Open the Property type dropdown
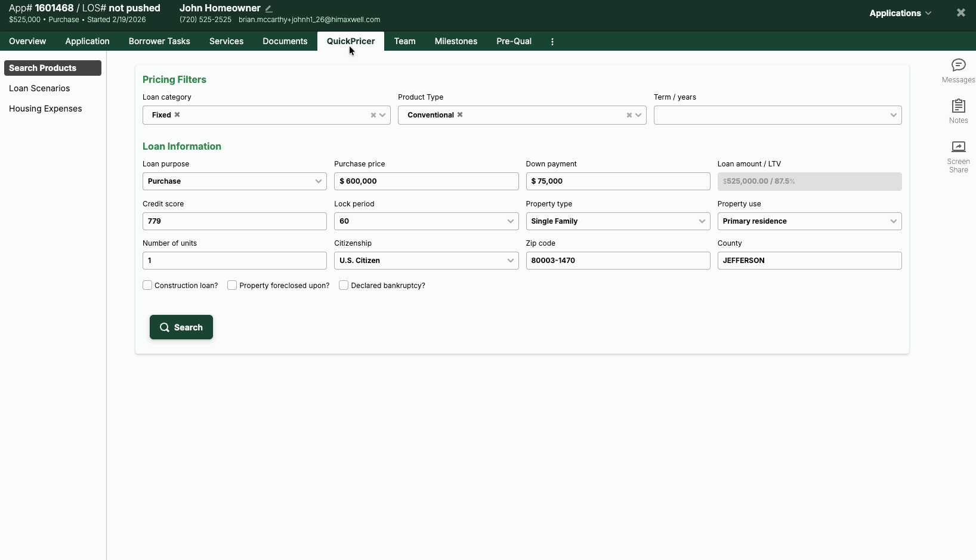Viewport: 976px width, 560px height. point(617,221)
